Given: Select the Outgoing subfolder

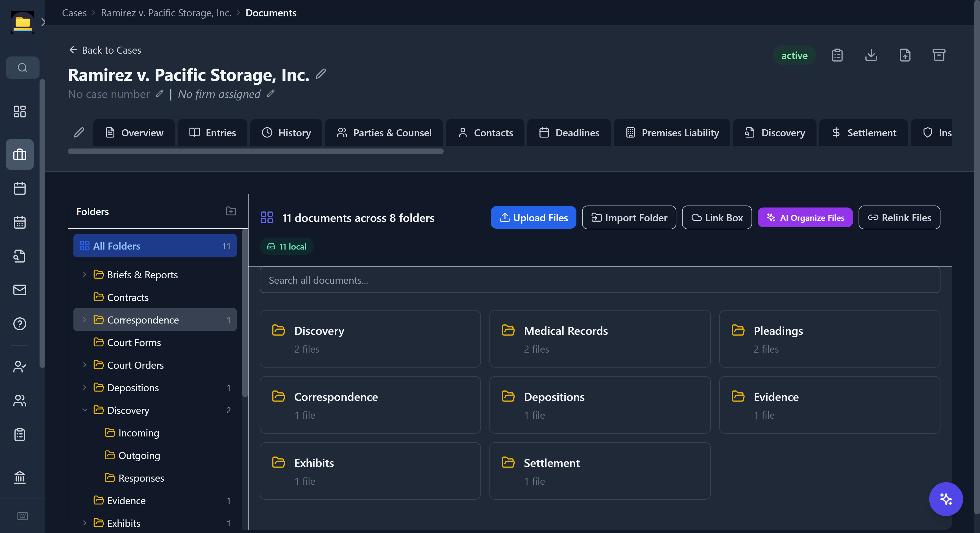Looking at the screenshot, I should [x=155, y=455].
